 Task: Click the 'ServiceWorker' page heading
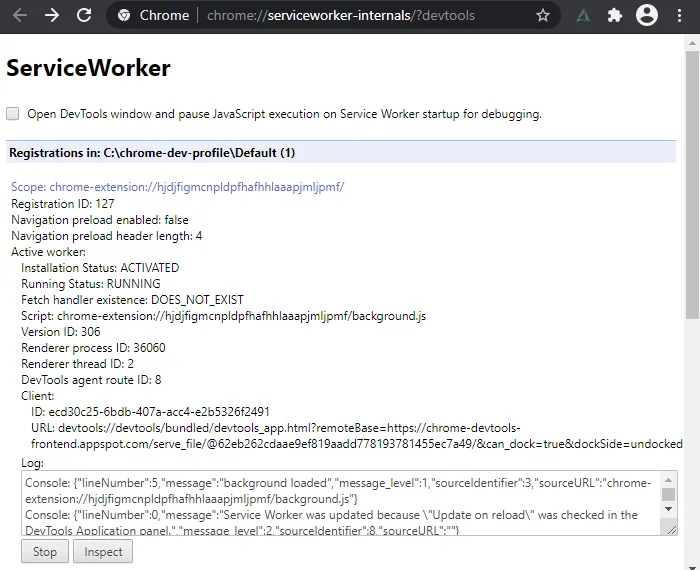point(88,68)
